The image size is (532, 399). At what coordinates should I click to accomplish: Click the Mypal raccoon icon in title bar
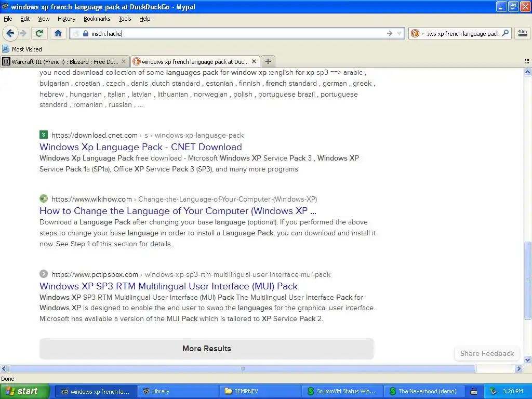[x=5, y=6]
